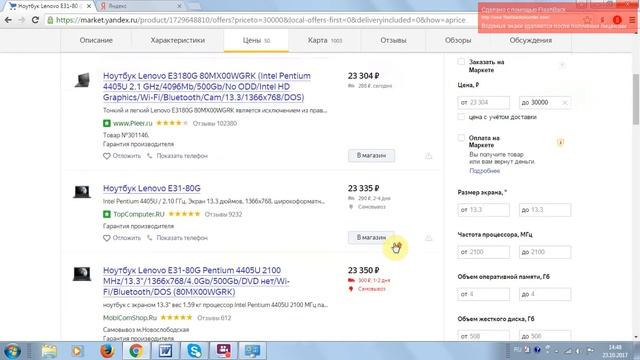Image resolution: width=640 pixels, height=360 pixels.
Task: Show phone number for Pleer.ru offer
Action: [x=178, y=156]
